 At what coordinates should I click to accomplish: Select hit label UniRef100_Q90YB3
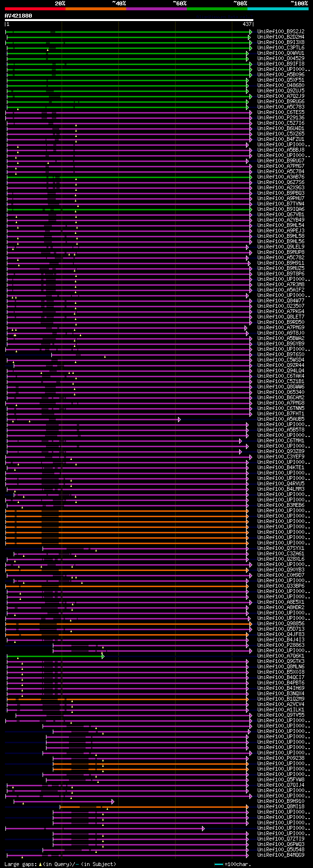281,570
